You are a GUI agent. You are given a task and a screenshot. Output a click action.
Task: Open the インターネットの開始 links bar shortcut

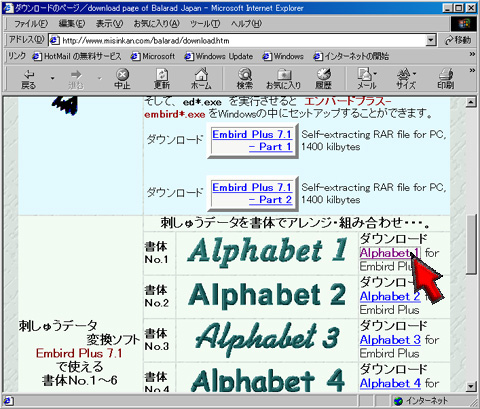(x=351, y=56)
